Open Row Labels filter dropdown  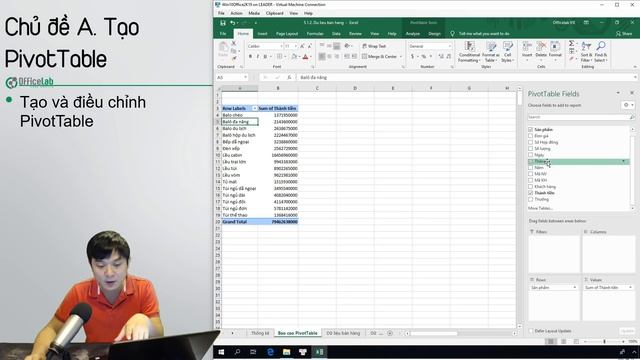click(x=255, y=109)
